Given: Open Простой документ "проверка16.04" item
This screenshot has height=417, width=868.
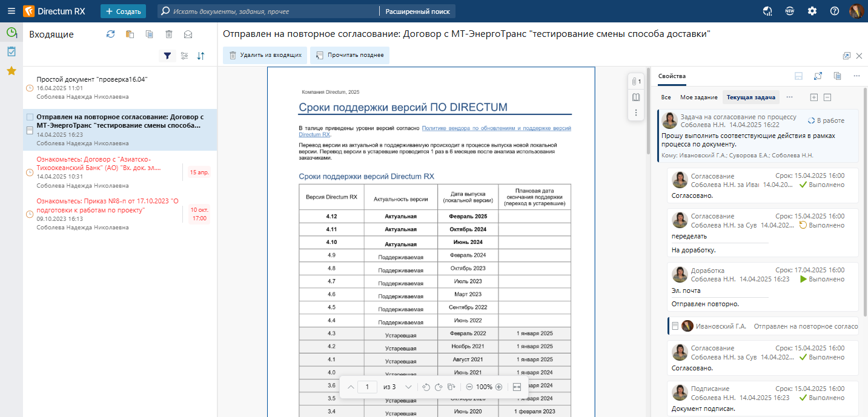Looking at the screenshot, I should (x=120, y=88).
